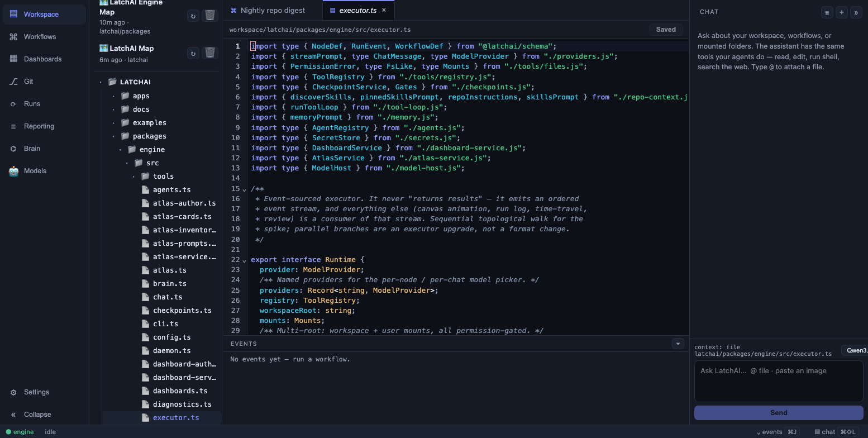Viewport: 868px width, 438px height.
Task: Go to Dashboards in the sidebar
Action: tap(44, 59)
